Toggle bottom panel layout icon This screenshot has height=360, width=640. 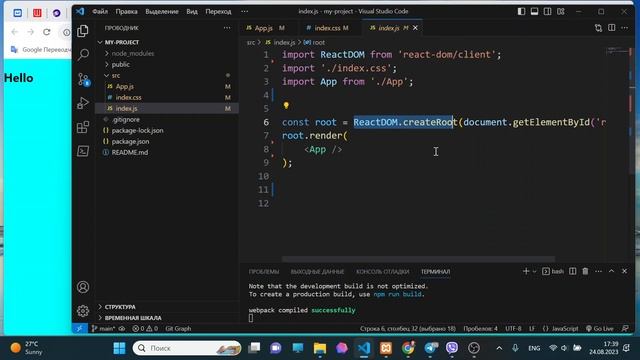(534, 11)
